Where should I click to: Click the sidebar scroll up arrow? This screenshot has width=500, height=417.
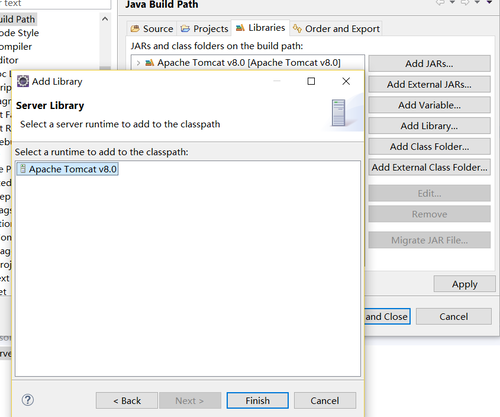tap(105, 19)
